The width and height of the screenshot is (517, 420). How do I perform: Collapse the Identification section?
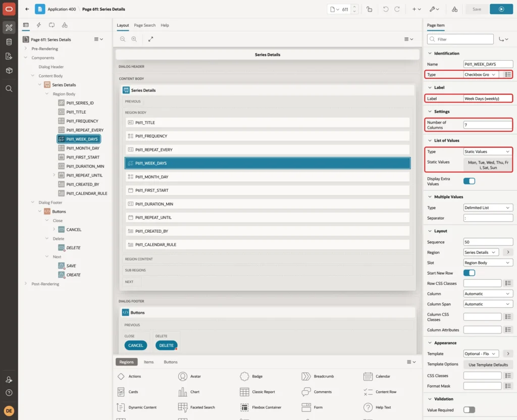tap(430, 54)
